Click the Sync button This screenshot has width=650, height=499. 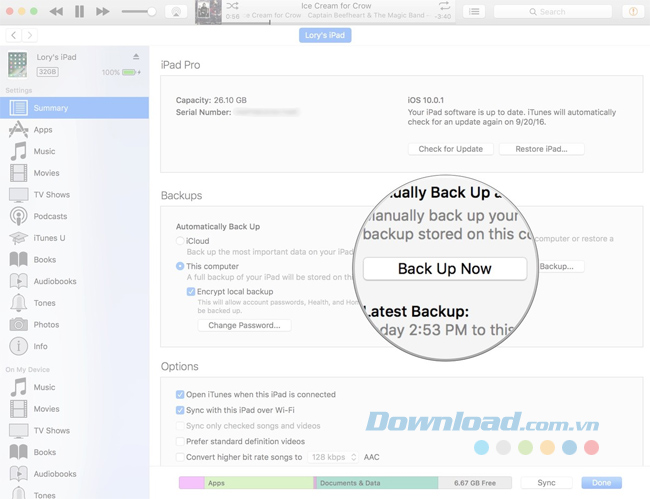[546, 483]
